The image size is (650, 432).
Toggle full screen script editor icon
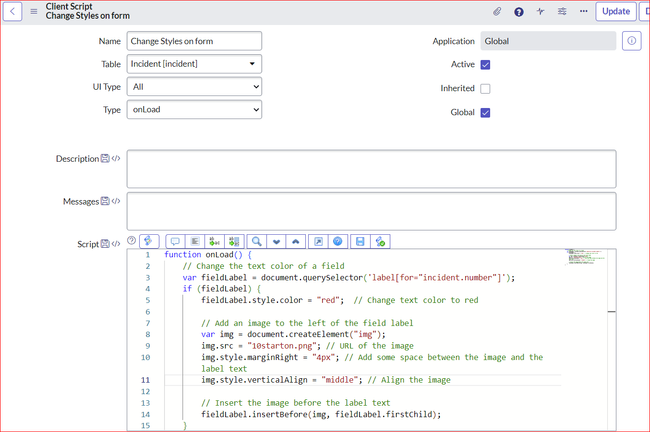pos(318,241)
